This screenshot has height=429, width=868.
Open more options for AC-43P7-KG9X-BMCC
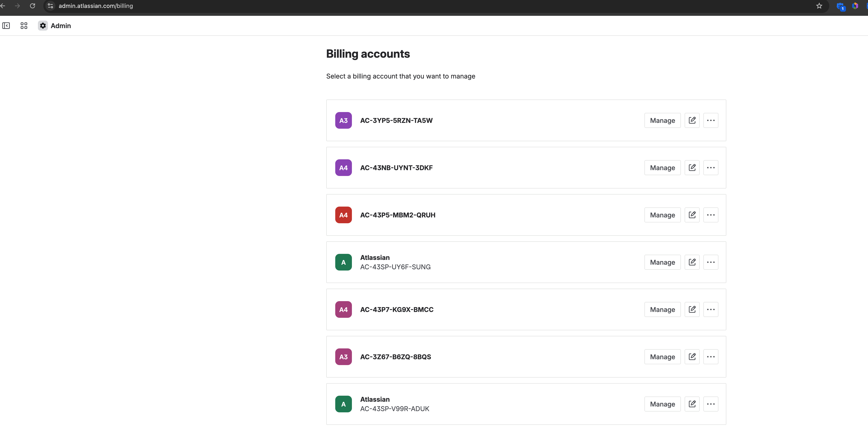click(711, 309)
